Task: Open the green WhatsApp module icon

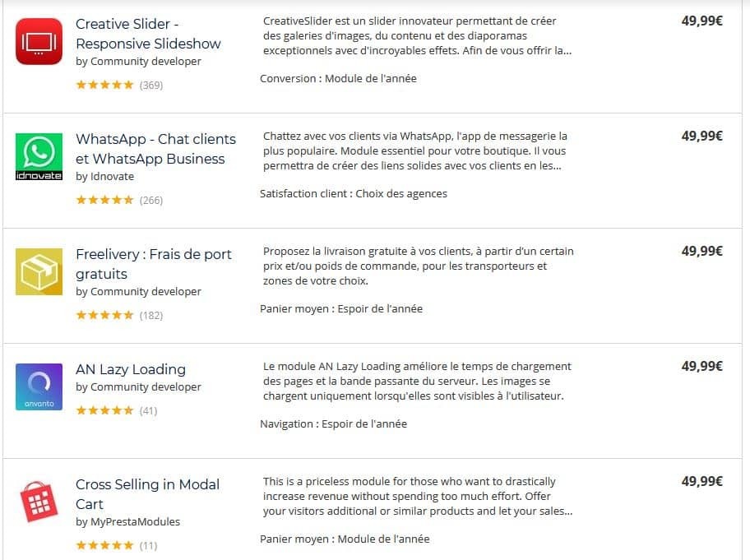Action: click(39, 156)
